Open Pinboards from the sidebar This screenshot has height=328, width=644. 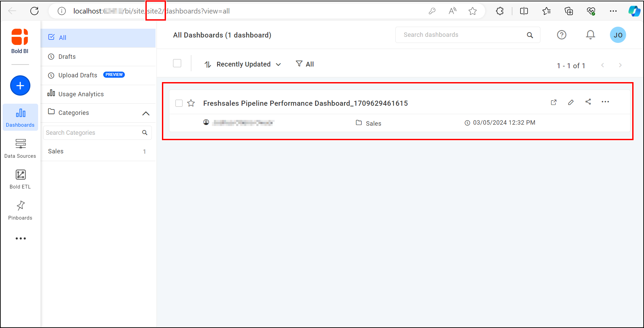point(20,210)
